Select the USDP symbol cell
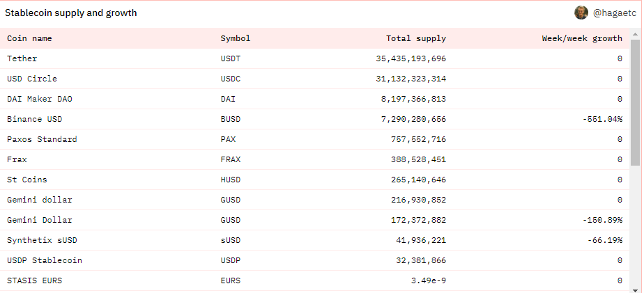This screenshot has height=293, width=644. tap(231, 260)
